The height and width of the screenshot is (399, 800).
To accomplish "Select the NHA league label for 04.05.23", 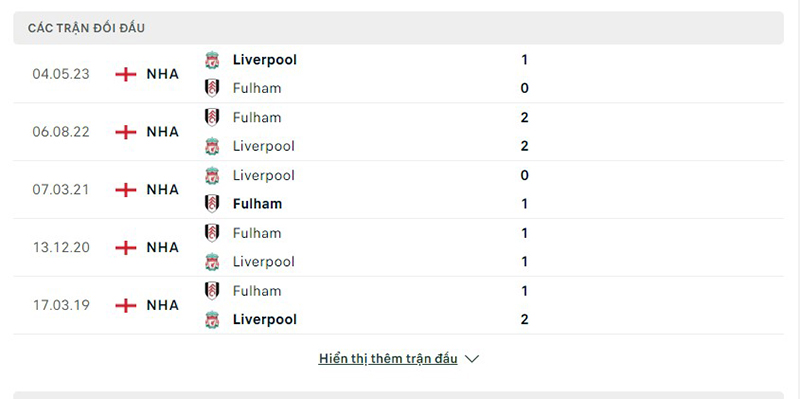I will 163,74.
